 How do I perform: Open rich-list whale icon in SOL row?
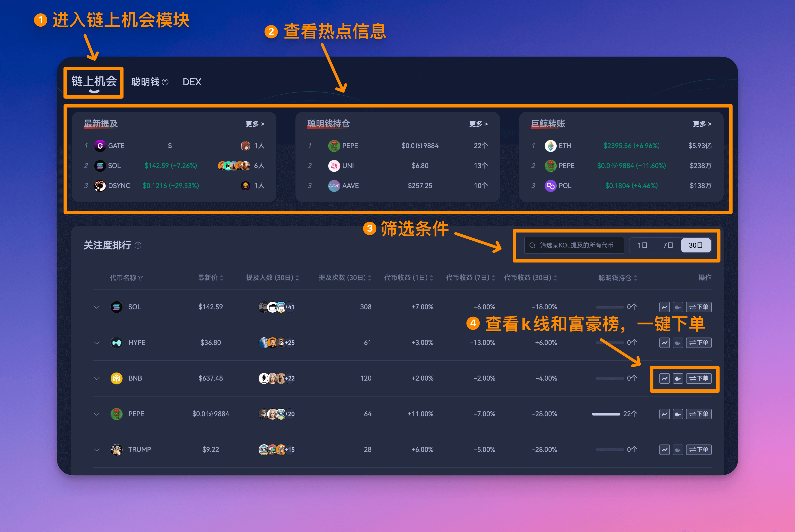tap(677, 307)
